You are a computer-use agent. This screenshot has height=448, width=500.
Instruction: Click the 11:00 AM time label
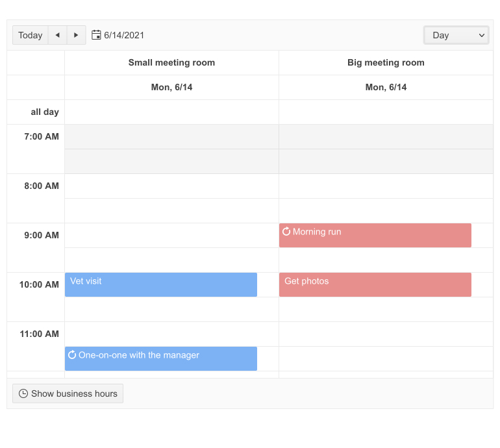39,334
